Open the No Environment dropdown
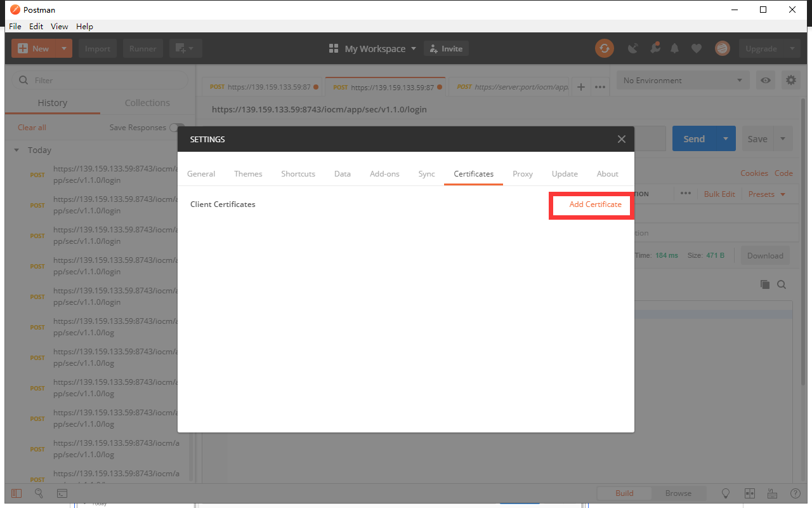Image resolution: width=812 pixels, height=508 pixels. [x=683, y=81]
